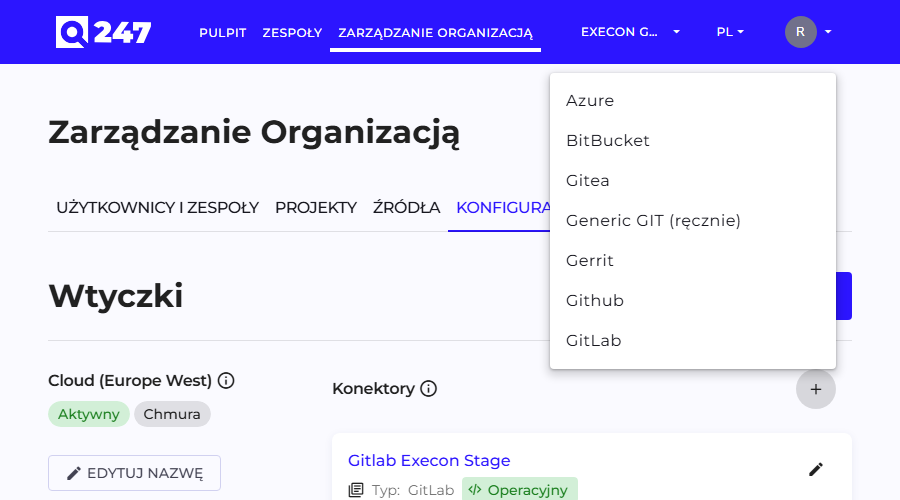Open the Pulpit page
The image size is (900, 500).
pyautogui.click(x=223, y=33)
